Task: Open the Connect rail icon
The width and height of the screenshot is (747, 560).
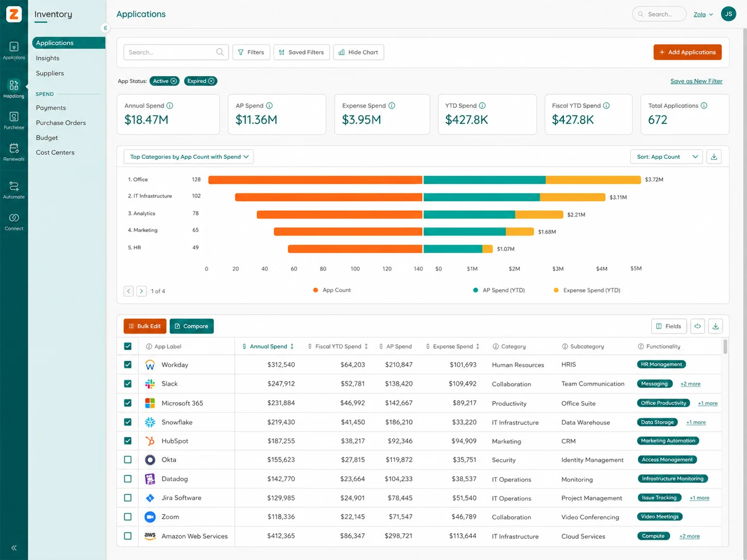Action: [14, 218]
